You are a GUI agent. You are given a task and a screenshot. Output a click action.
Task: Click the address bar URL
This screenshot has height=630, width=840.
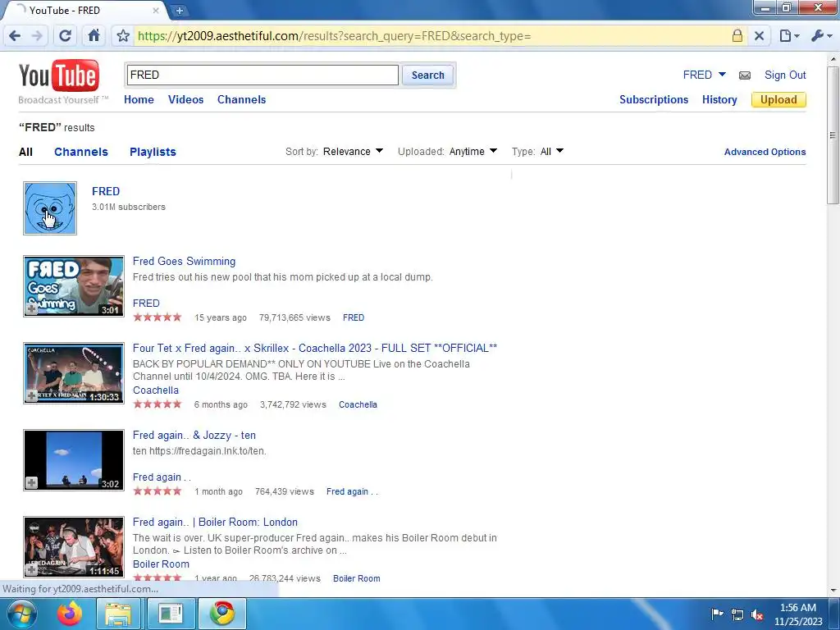tap(335, 36)
